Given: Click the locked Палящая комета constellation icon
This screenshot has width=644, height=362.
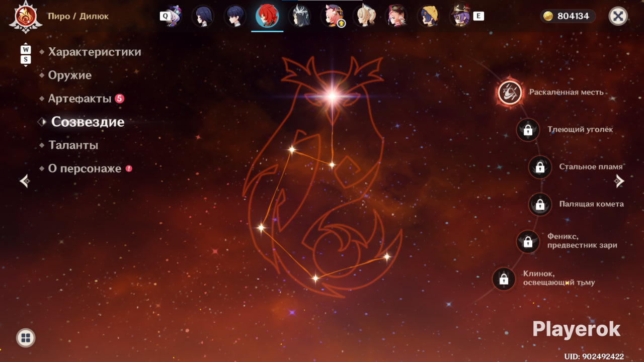Looking at the screenshot, I should (540, 204).
